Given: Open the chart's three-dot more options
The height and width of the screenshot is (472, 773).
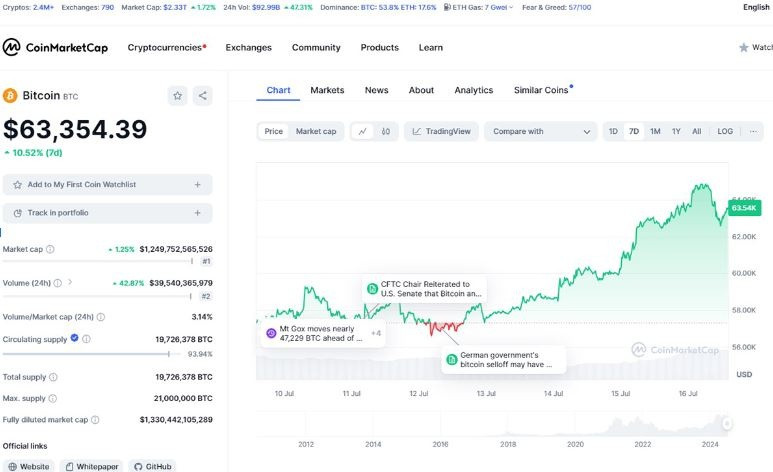Looking at the screenshot, I should coord(753,131).
